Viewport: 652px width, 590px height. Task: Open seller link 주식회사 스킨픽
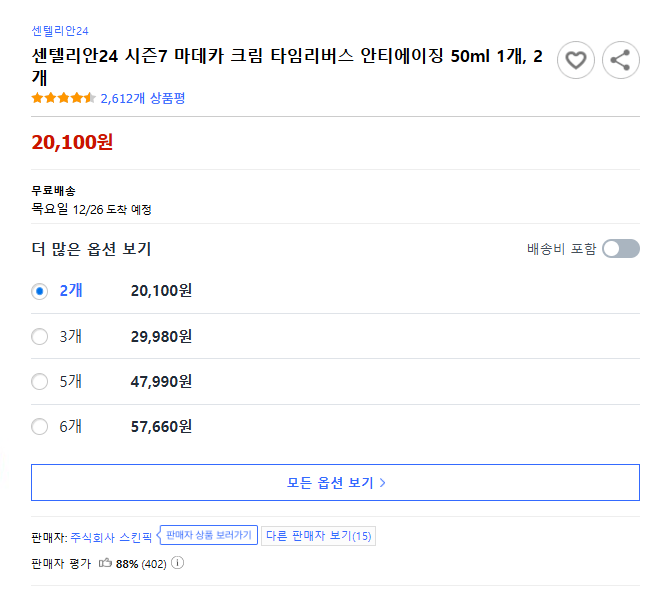coord(111,538)
